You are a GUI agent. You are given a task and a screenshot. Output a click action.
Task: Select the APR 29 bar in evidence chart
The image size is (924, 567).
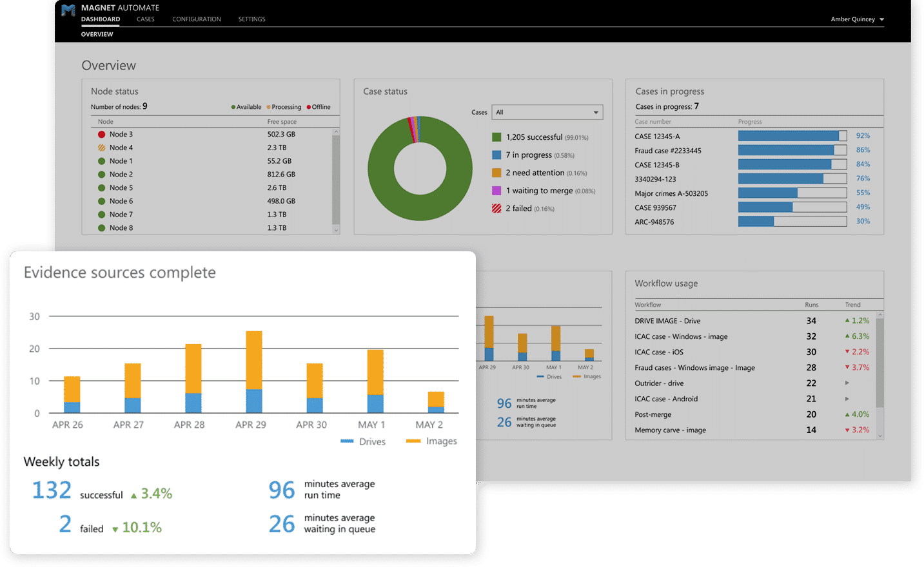click(x=254, y=372)
